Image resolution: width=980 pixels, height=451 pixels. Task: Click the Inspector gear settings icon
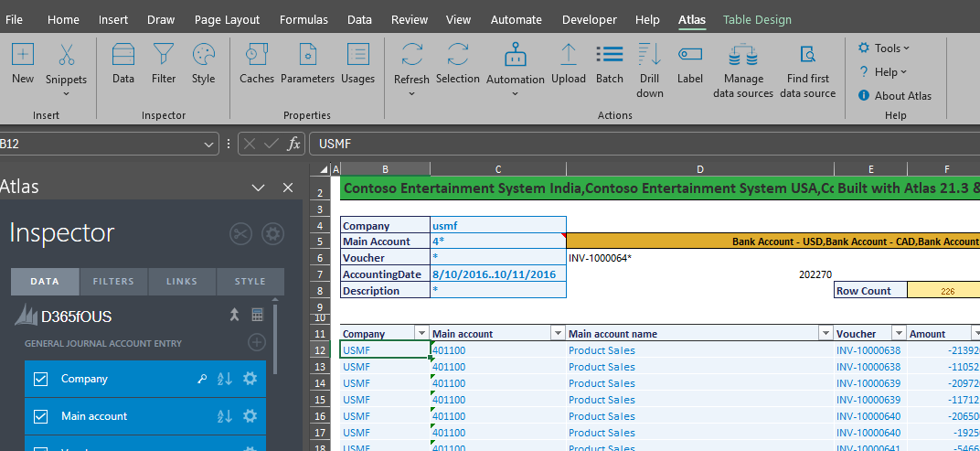pos(272,234)
